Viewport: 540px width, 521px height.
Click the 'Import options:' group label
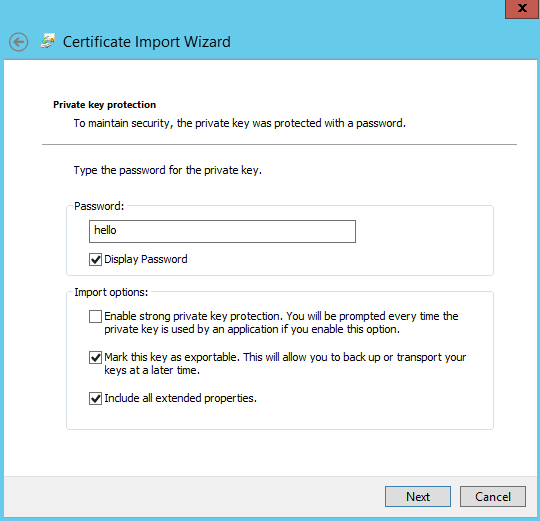click(x=111, y=292)
